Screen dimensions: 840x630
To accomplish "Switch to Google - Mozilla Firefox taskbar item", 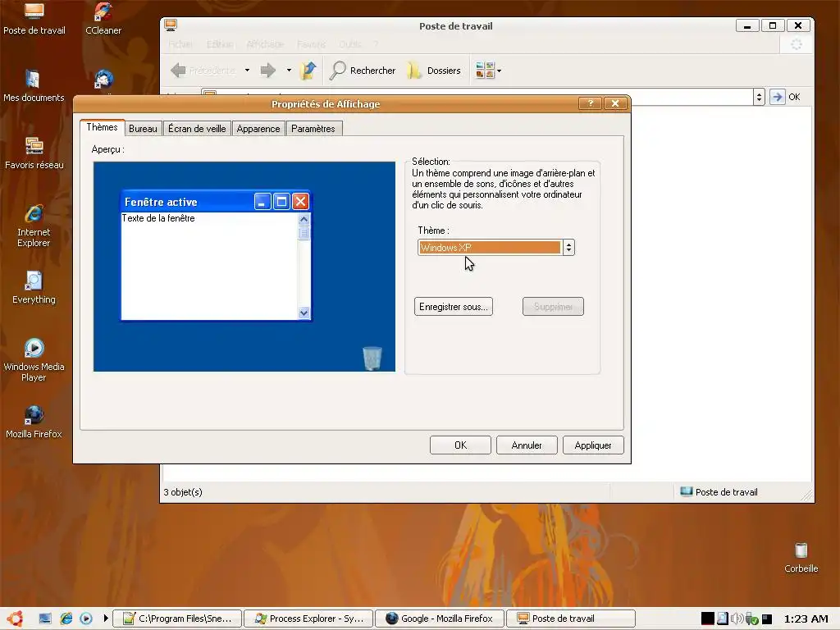I will click(440, 619).
